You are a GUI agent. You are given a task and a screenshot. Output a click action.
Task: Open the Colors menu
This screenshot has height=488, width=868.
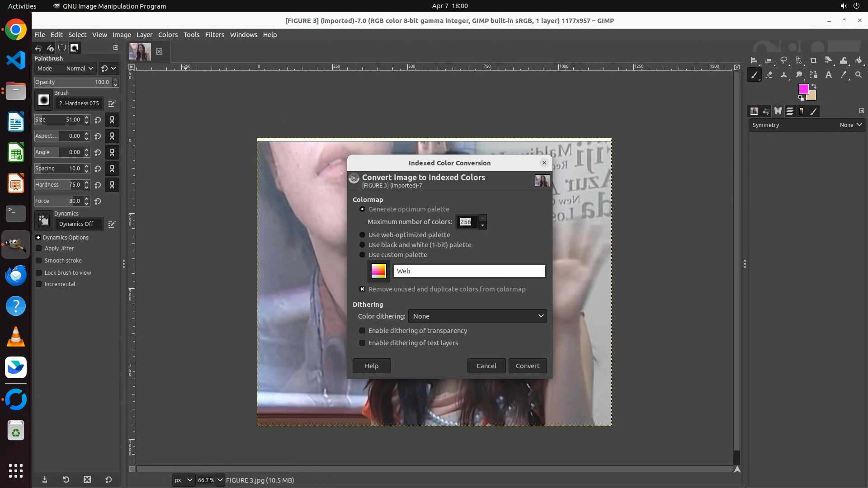tap(168, 35)
